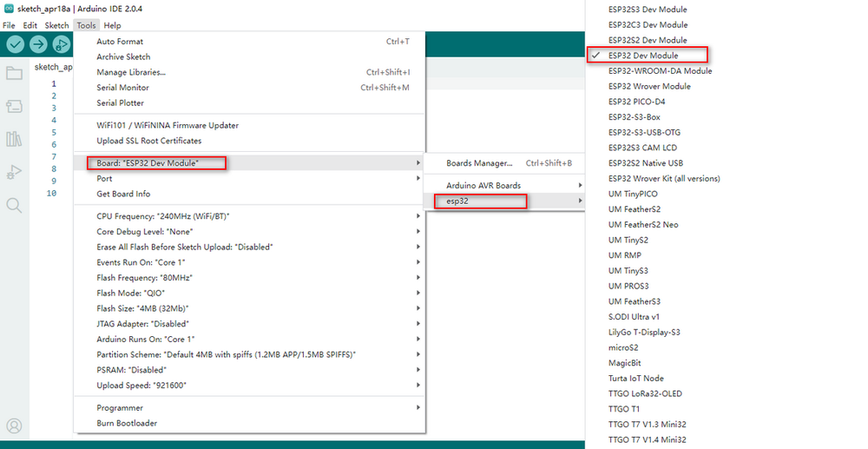Expand Erase All Flash Before Sketch Upload
This screenshot has height=449, width=868.
250,247
